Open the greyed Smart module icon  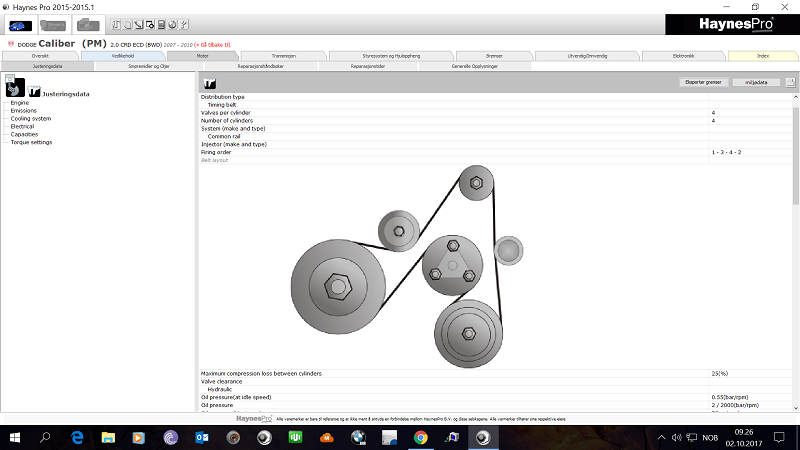pyautogui.click(x=53, y=25)
